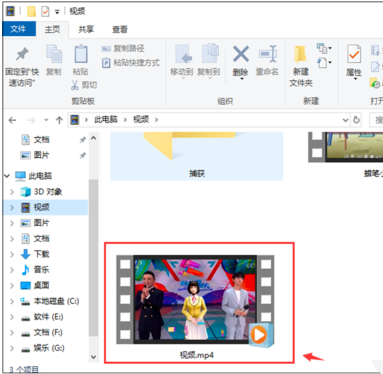Image resolution: width=383 pixels, height=374 pixels.
Task: Refresh the Videos folder
Action: click(x=356, y=120)
